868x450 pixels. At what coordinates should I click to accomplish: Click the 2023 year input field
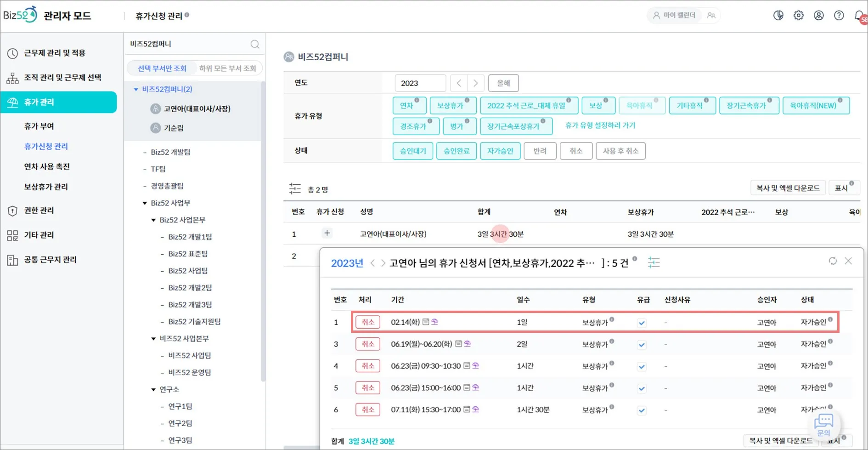[420, 83]
